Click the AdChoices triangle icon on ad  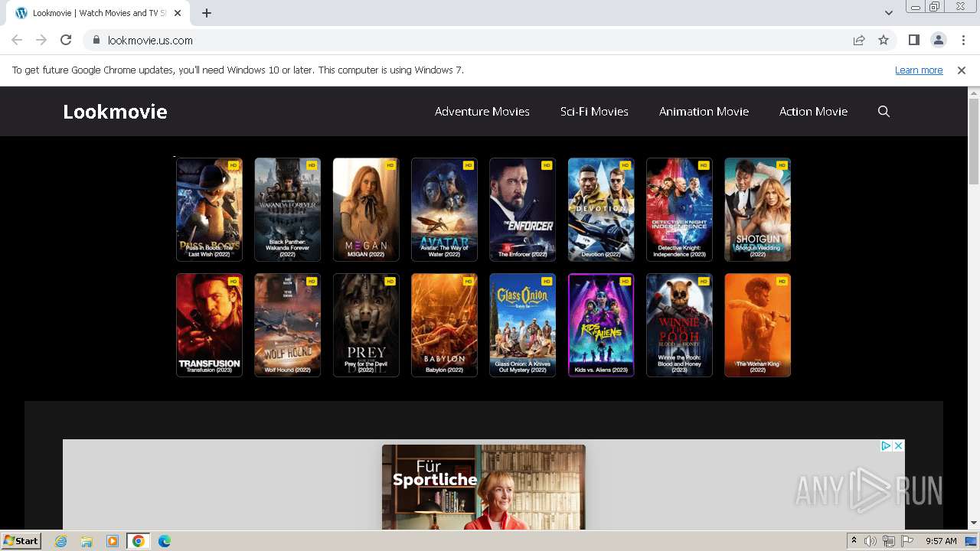pyautogui.click(x=886, y=445)
